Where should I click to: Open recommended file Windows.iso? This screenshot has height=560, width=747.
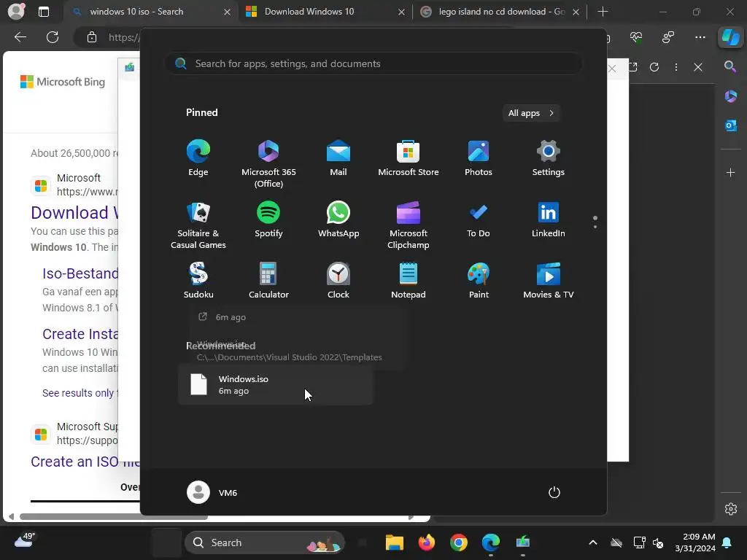click(275, 385)
